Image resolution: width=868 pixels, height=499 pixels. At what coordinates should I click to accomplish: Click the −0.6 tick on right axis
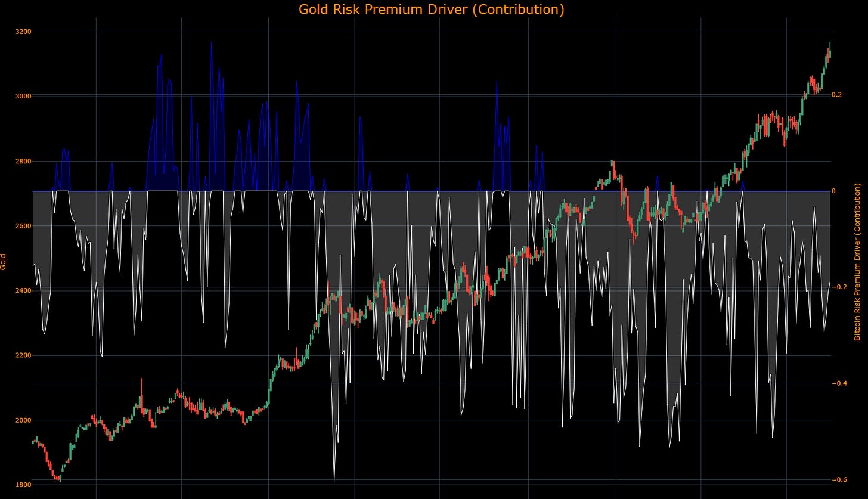pos(840,479)
